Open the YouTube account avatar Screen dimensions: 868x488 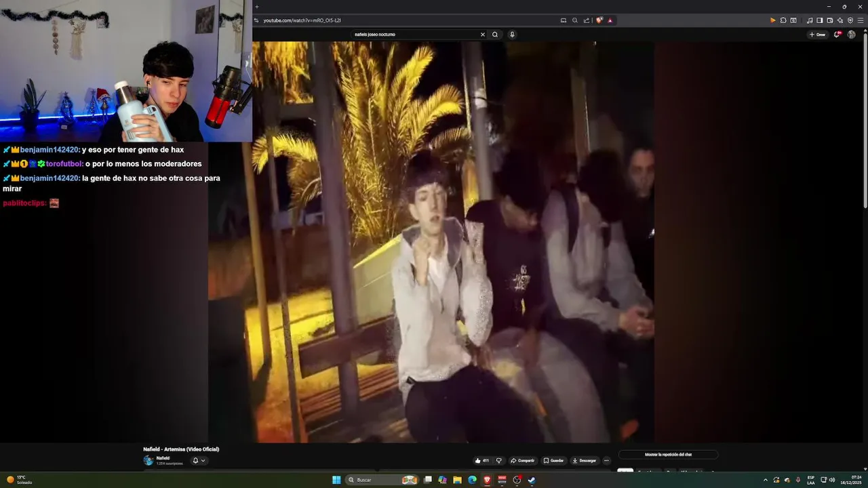point(852,35)
